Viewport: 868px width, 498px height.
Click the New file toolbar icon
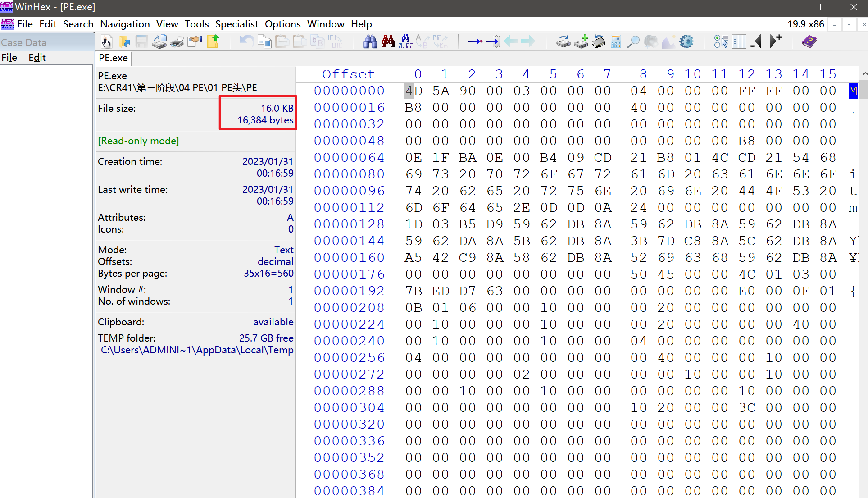coord(106,42)
